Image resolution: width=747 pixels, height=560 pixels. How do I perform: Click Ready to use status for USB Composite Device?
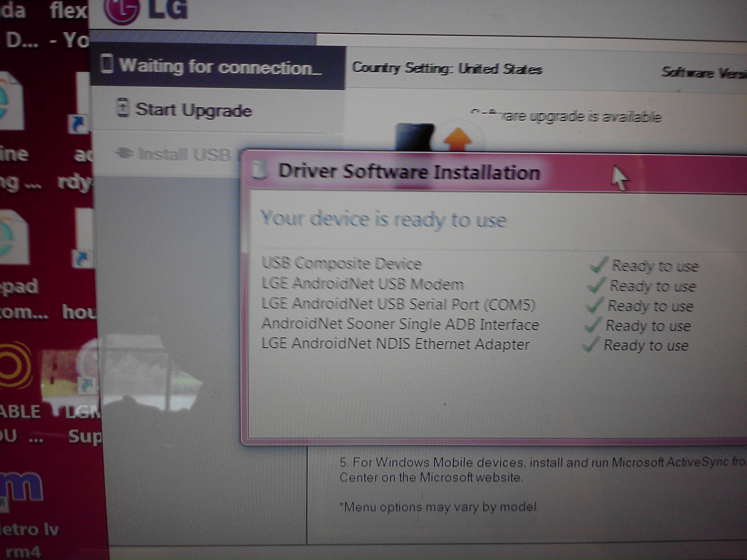coord(655,266)
